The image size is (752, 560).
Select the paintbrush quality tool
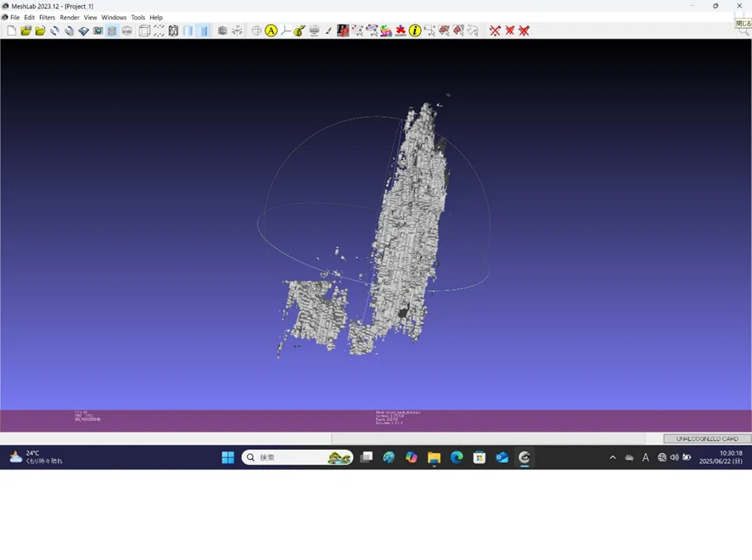pos(328,31)
